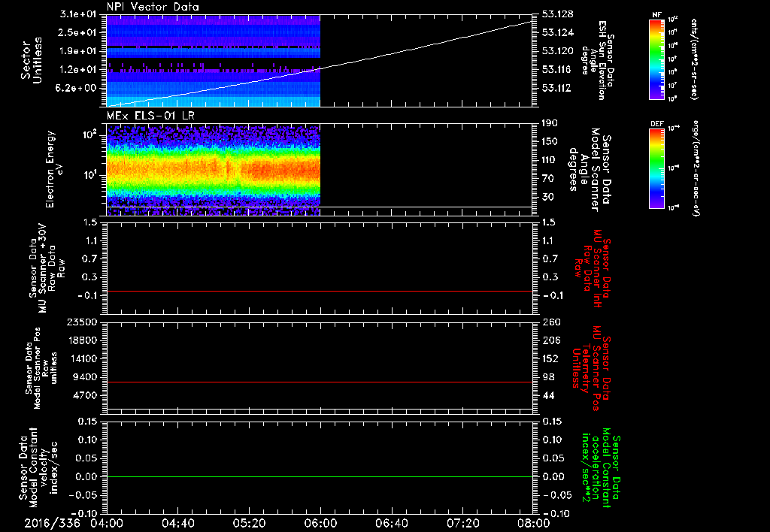Click the 53.112 elevation tick label
The width and height of the screenshot is (770, 532).
tap(557, 88)
